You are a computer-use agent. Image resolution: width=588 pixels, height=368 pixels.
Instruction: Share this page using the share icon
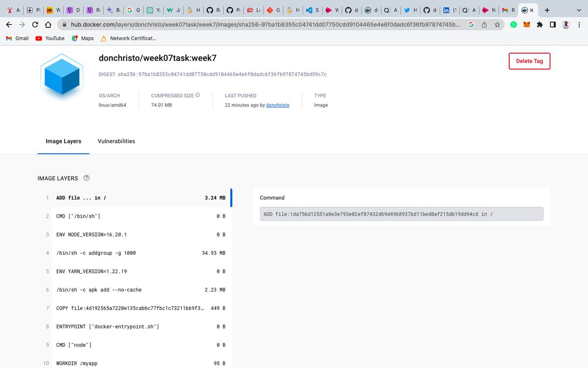tap(484, 25)
